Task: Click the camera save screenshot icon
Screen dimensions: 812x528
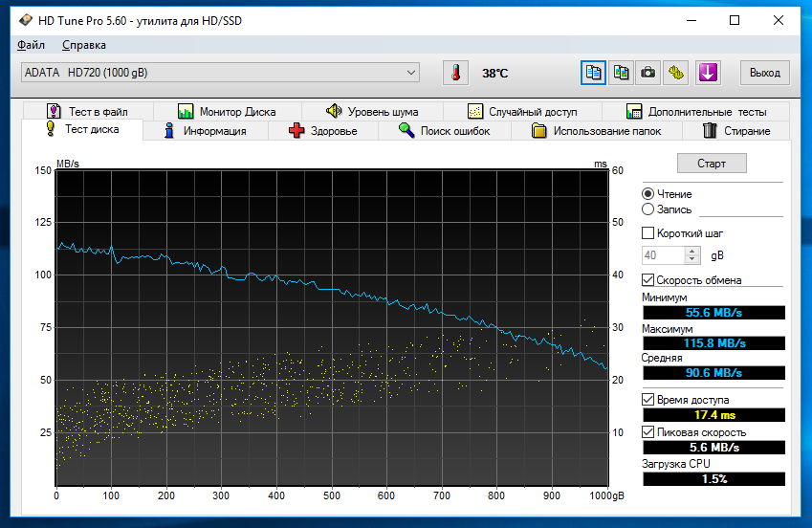Action: (x=649, y=73)
